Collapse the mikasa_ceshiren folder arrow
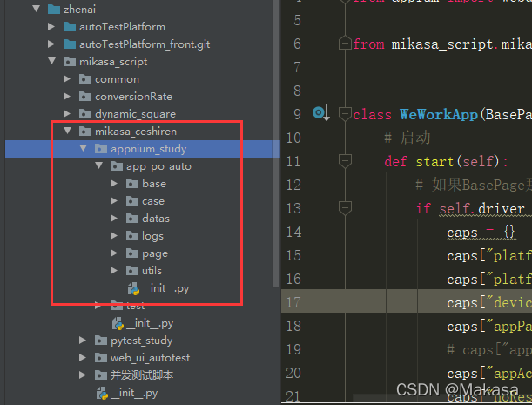 (x=68, y=131)
